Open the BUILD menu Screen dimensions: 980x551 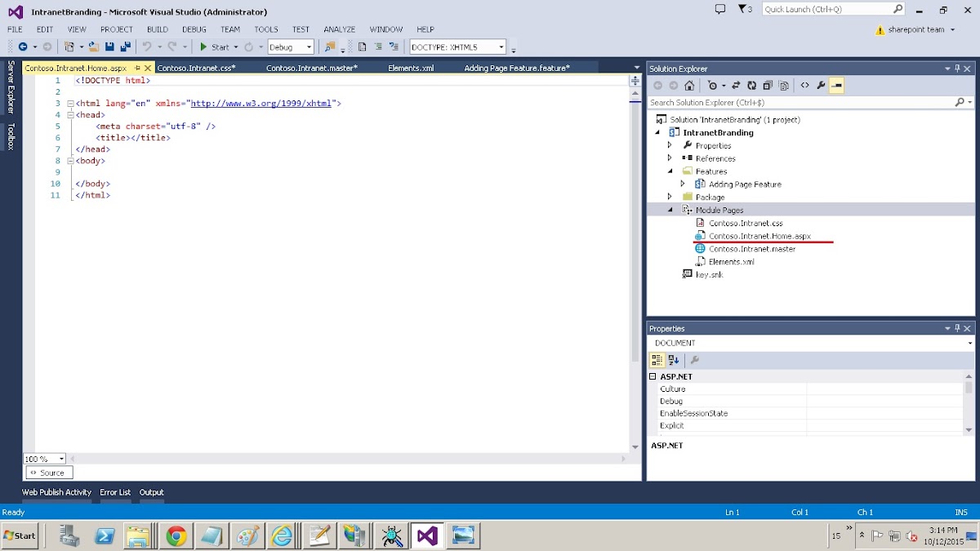(x=158, y=29)
